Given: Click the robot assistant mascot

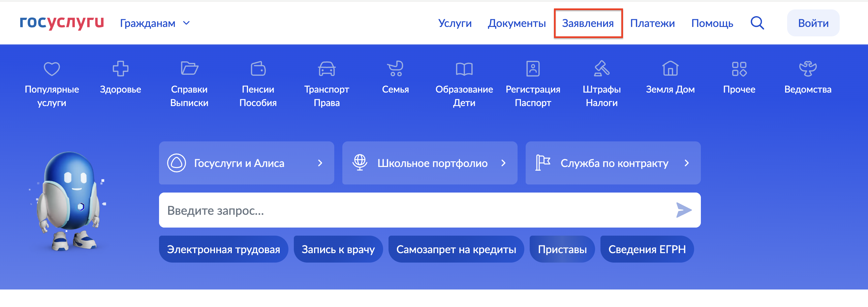Looking at the screenshot, I should pos(69,201).
